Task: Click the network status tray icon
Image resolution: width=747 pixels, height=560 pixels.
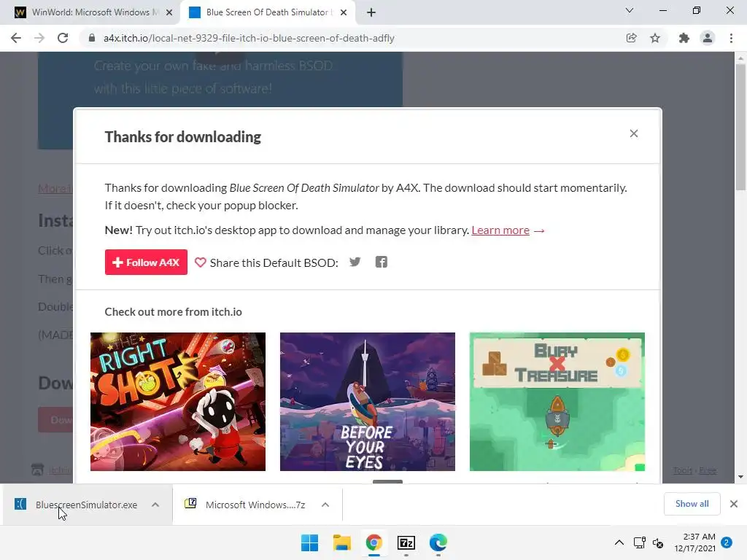Action: point(639,542)
